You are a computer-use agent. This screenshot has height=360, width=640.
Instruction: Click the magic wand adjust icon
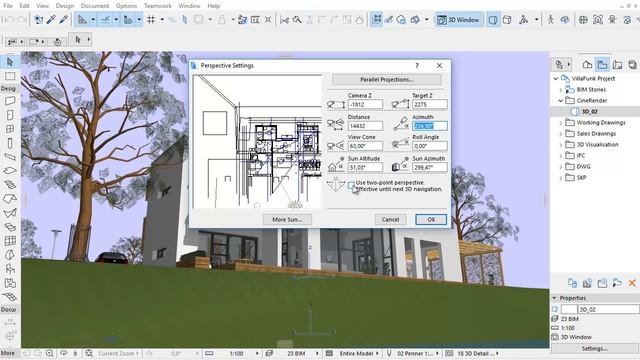[x=297, y=20]
